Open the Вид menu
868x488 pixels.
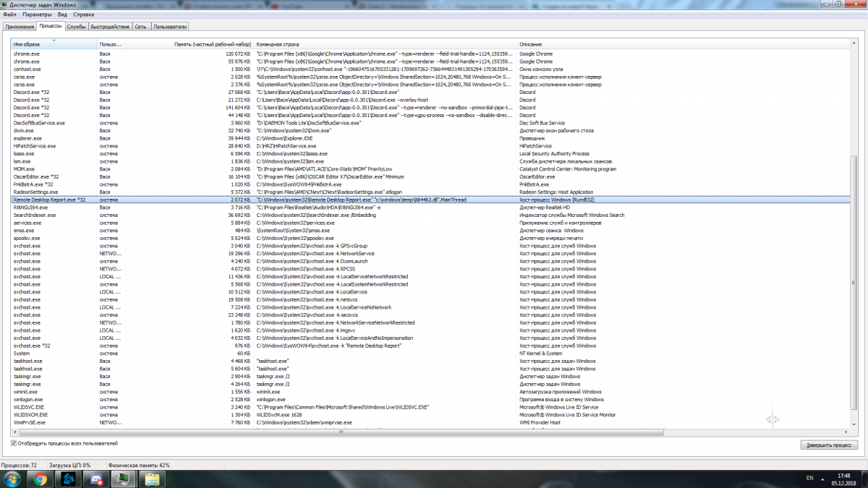(x=63, y=14)
